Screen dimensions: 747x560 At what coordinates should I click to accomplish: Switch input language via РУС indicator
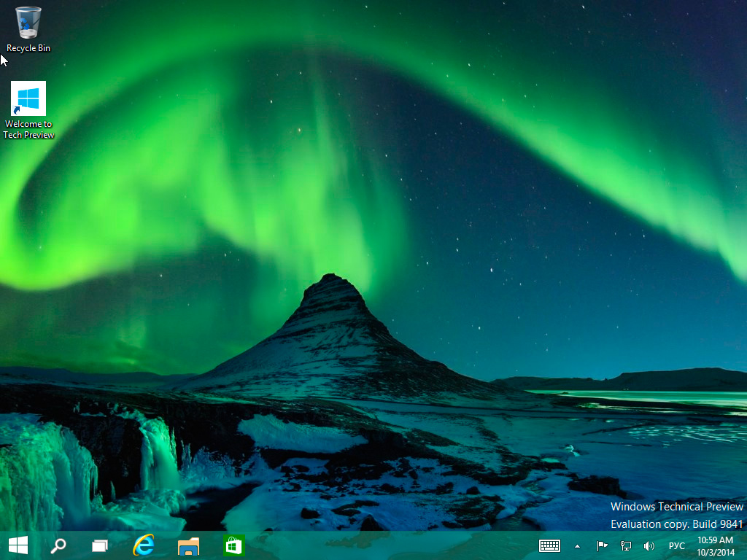pos(676,545)
